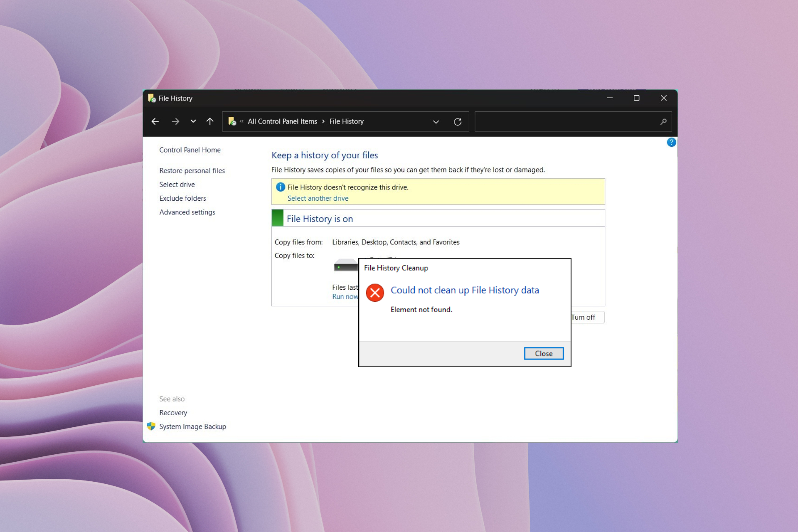Image resolution: width=798 pixels, height=532 pixels.
Task: Click 'Control Panel Home' navigation link
Action: (x=190, y=150)
